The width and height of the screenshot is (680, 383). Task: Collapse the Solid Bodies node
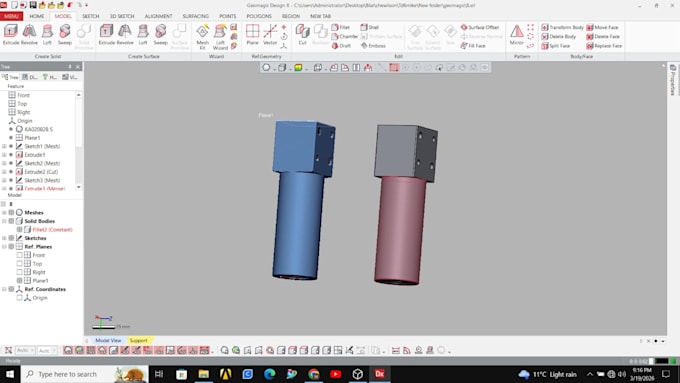coord(4,221)
